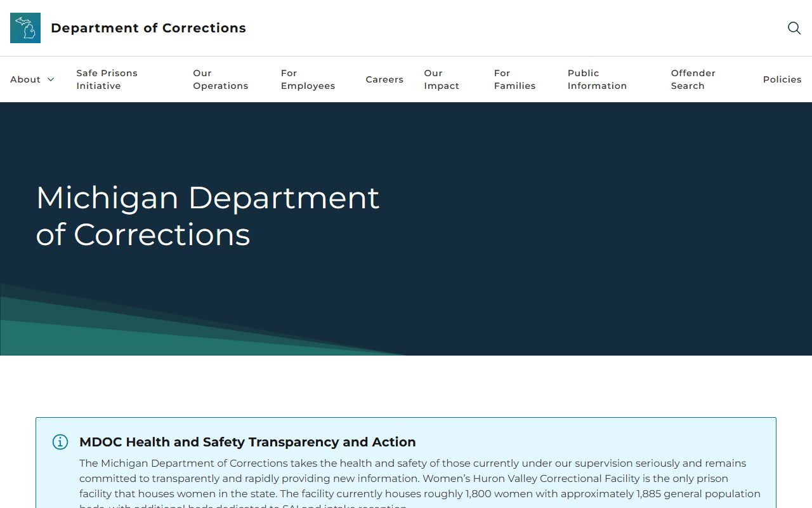Navigate to Our Impact
Viewport: 812px width, 508px height.
pos(442,79)
